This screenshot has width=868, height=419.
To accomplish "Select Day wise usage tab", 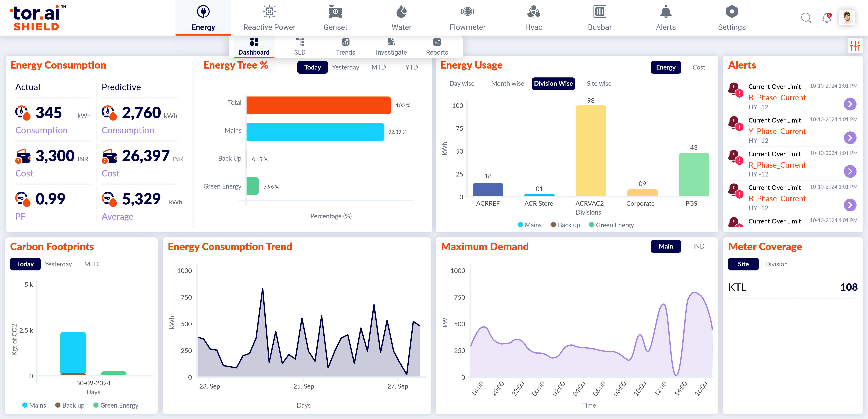I will (462, 83).
